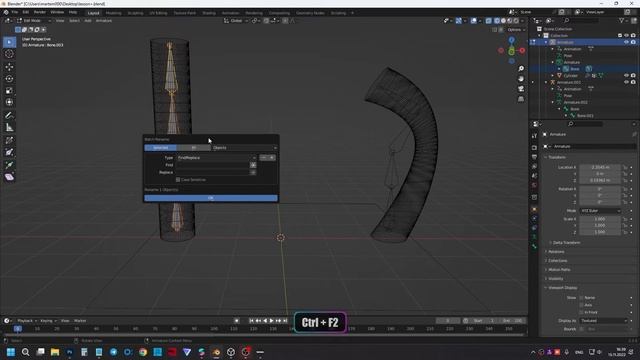This screenshot has height=360, width=640.
Task: Switch to the Modeling workspace tab
Action: [x=113, y=13]
